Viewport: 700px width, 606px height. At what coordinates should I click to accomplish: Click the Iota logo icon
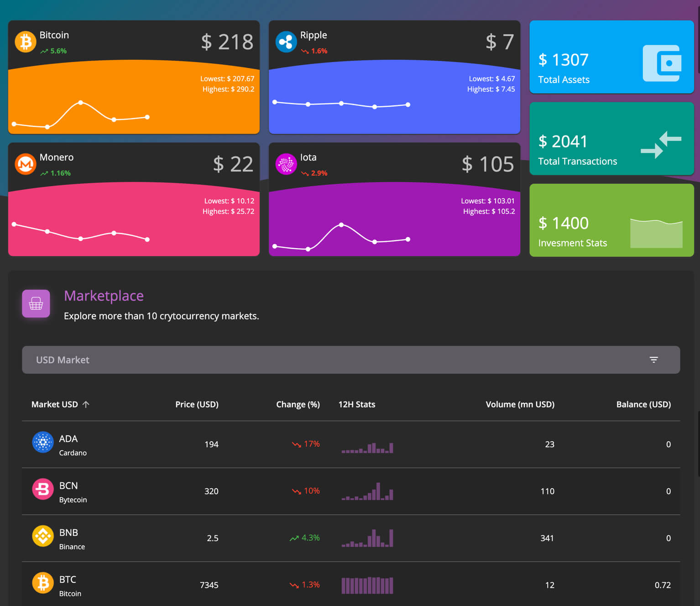point(286,164)
